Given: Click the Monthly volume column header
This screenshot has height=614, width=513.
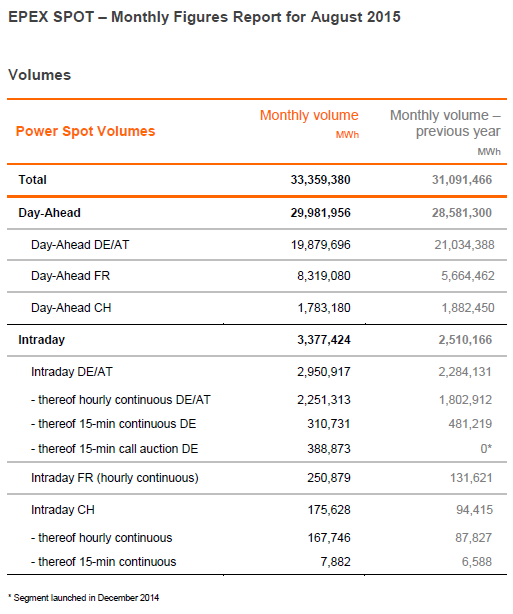Looking at the screenshot, I should pos(309,123).
